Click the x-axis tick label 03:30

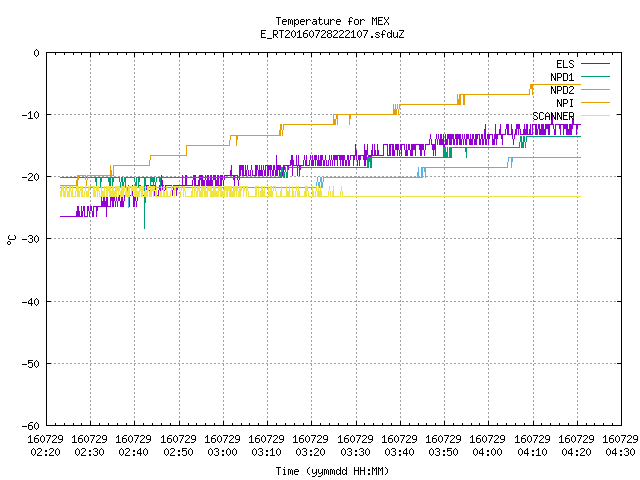point(356,452)
